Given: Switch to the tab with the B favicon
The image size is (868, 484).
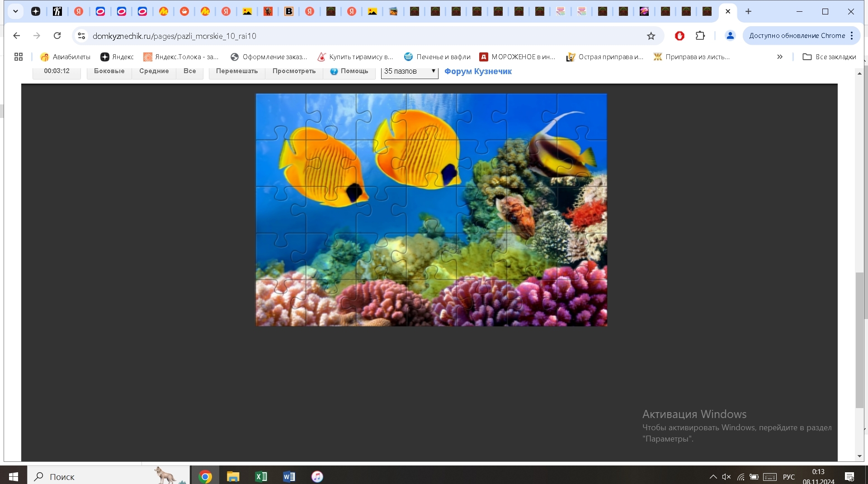Looking at the screenshot, I should [x=289, y=11].
